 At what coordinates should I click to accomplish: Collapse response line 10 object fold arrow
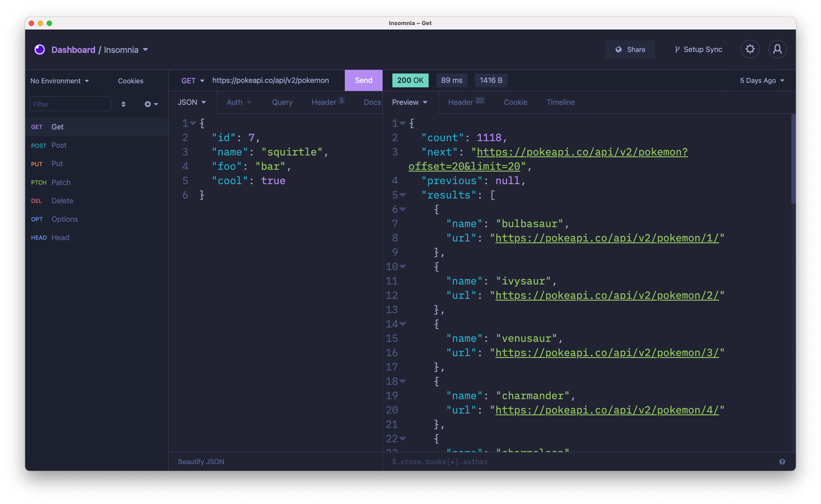point(403,267)
